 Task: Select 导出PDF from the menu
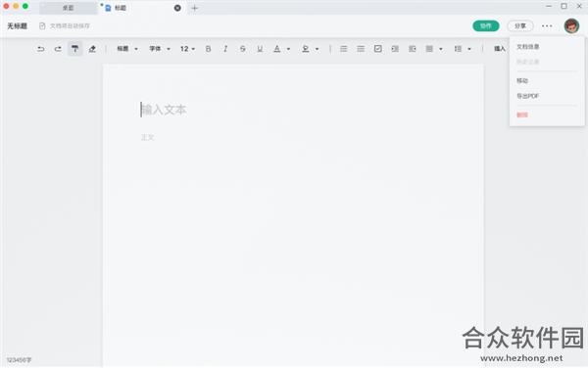click(x=527, y=96)
